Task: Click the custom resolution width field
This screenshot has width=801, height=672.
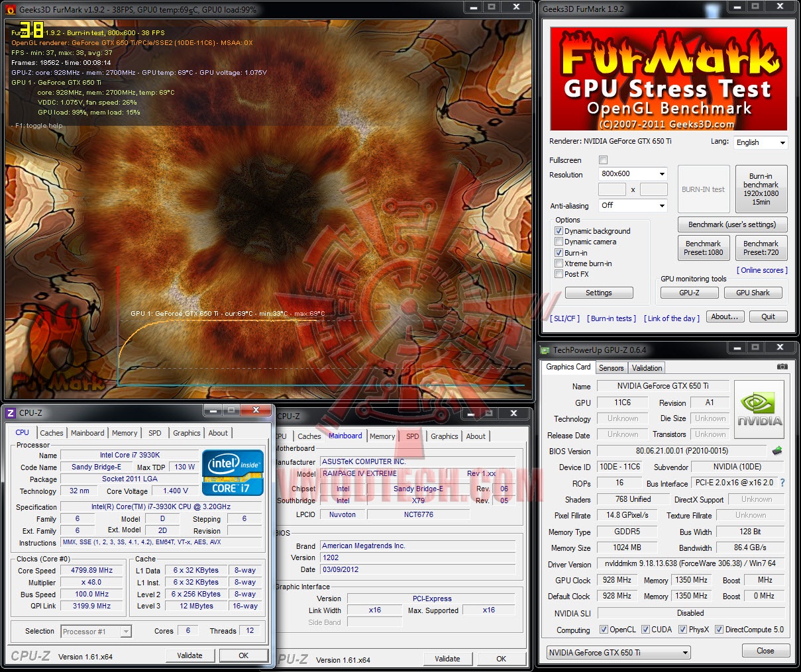Action: [x=612, y=189]
